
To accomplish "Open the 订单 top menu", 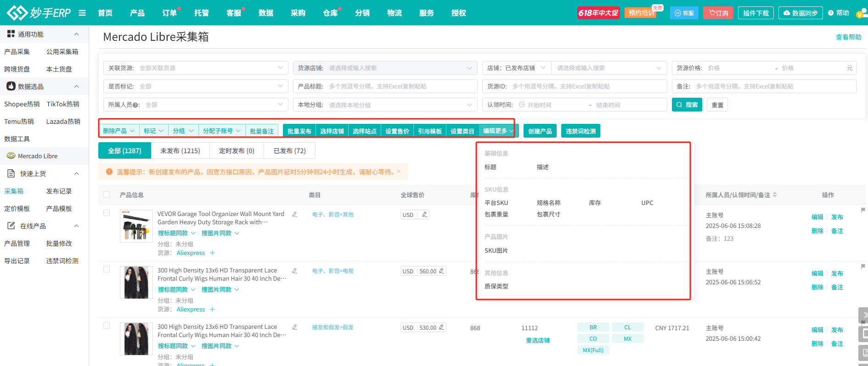I will 169,13.
